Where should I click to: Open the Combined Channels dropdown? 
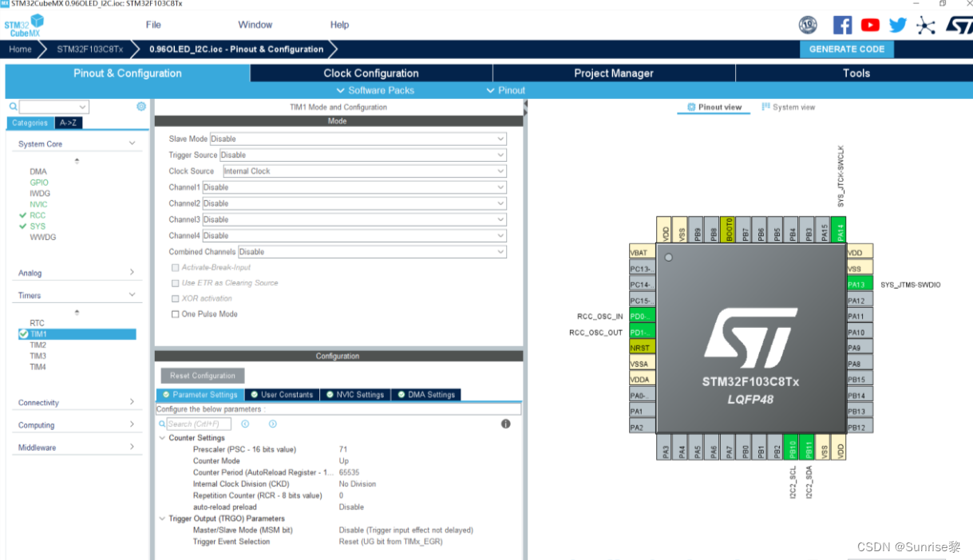[372, 251]
